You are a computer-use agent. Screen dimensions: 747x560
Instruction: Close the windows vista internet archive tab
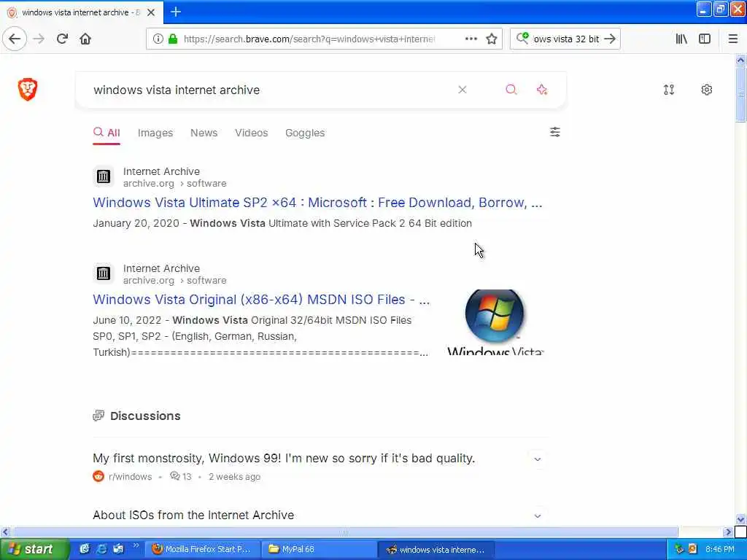pos(151,12)
